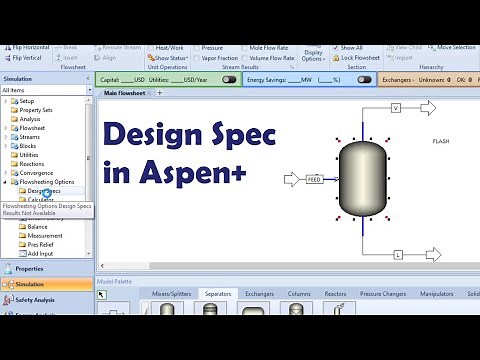
Task: Click the vapor outlet arrow
Action: [x=428, y=108]
